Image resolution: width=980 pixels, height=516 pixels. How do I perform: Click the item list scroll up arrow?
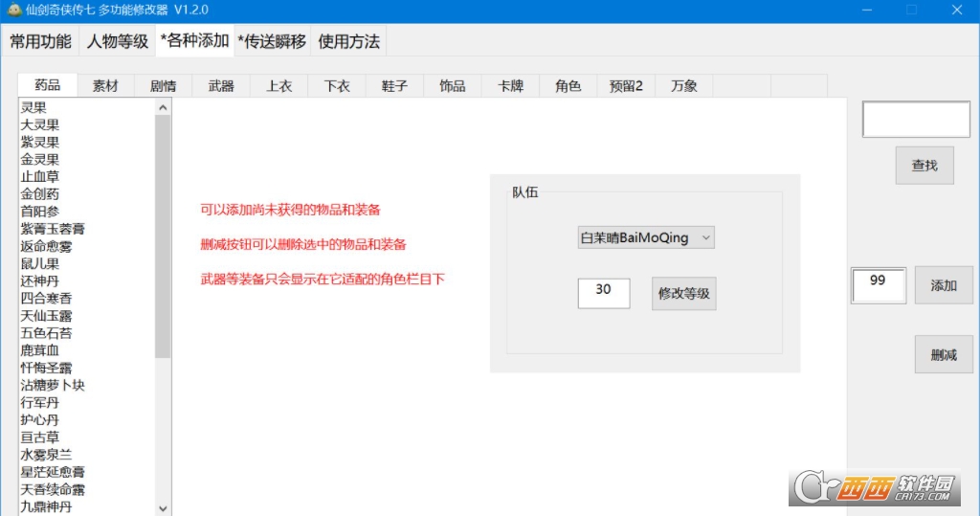(x=163, y=107)
